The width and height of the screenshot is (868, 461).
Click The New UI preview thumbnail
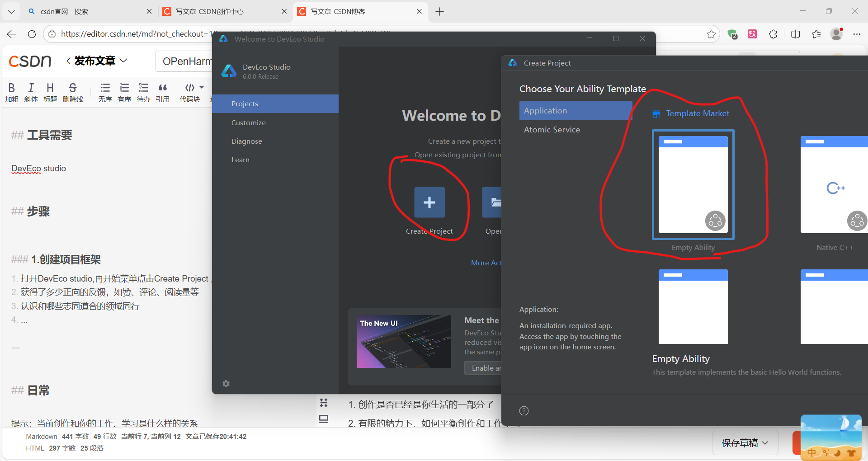click(404, 341)
